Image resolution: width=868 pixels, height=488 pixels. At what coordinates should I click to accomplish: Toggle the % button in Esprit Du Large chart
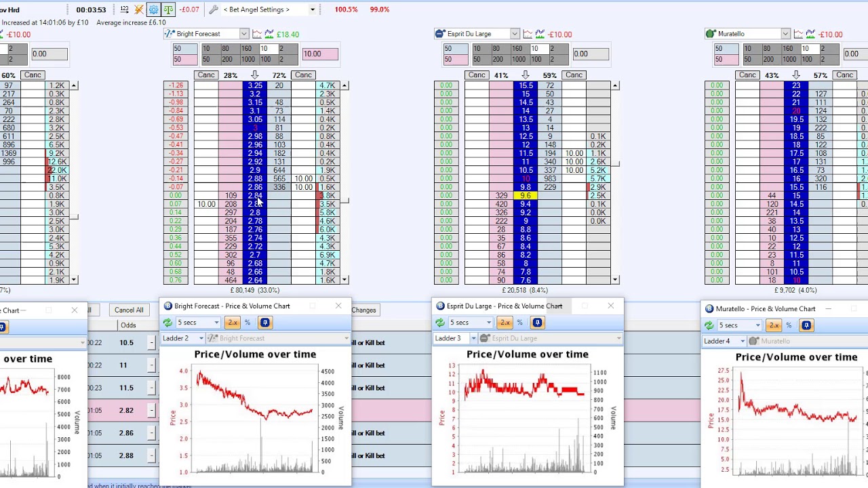pyautogui.click(x=520, y=323)
